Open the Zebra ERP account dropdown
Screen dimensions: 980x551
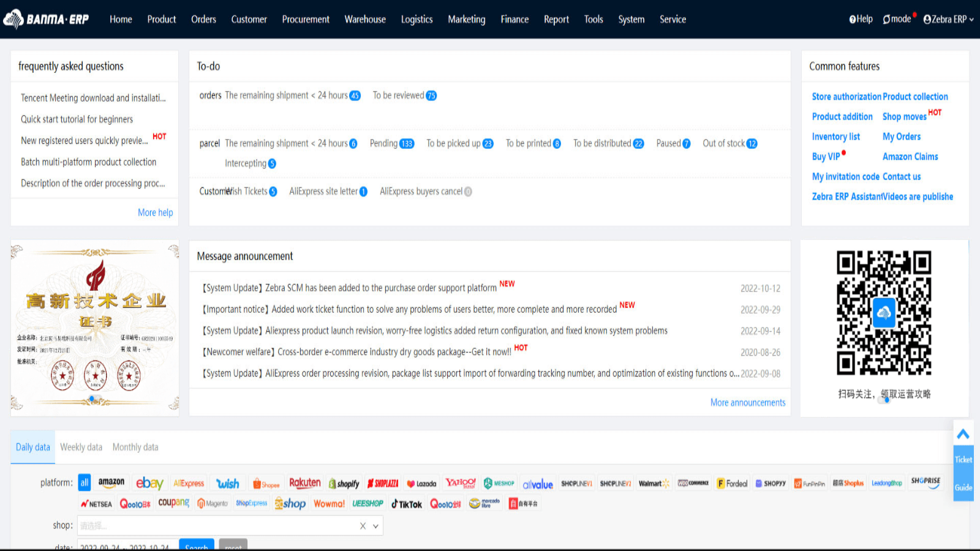pyautogui.click(x=948, y=19)
